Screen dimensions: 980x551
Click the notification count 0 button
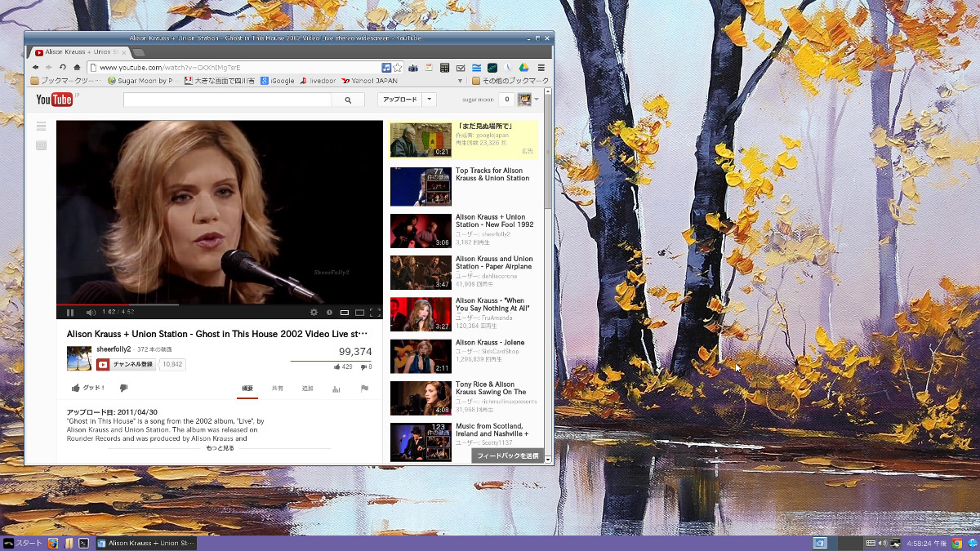click(x=506, y=100)
